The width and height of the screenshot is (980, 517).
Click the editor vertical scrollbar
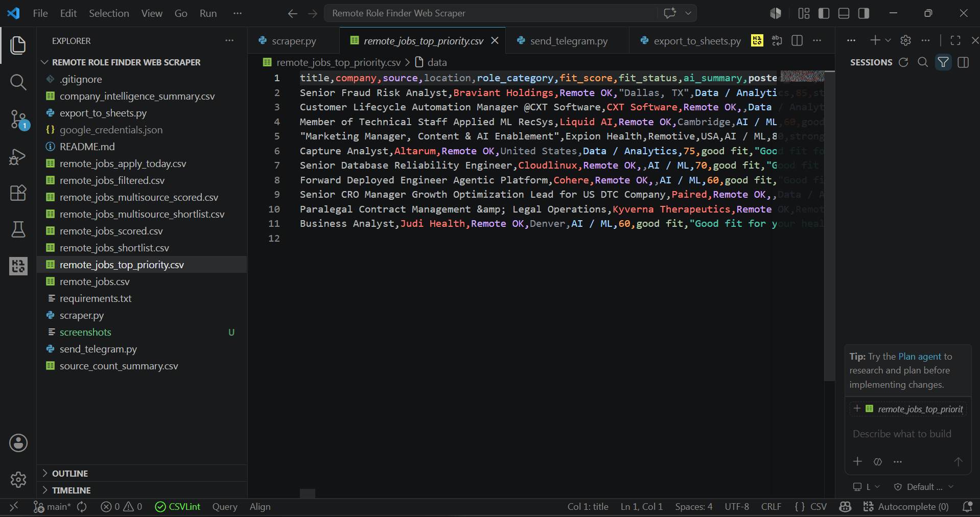[829, 226]
